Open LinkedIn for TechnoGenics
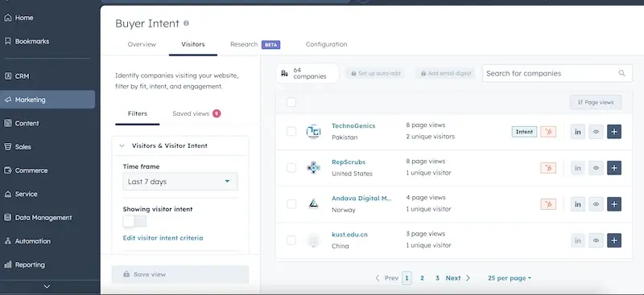Image resolution: width=644 pixels, height=295 pixels. coord(577,132)
